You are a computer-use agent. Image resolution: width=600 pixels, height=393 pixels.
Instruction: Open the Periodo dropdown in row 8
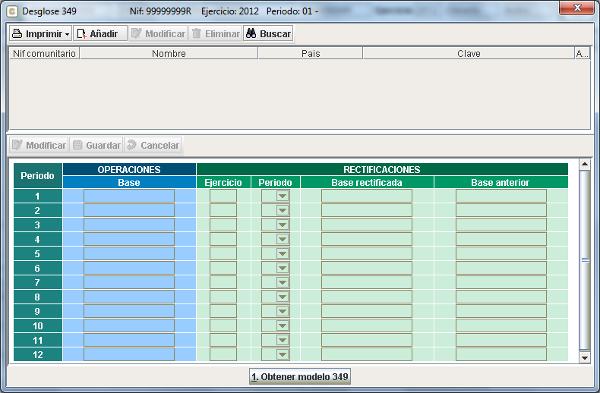tap(282, 297)
